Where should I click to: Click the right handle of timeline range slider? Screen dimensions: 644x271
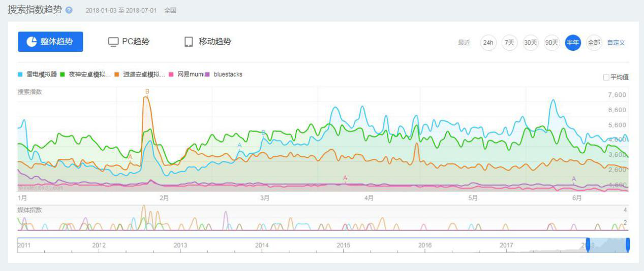tap(628, 245)
